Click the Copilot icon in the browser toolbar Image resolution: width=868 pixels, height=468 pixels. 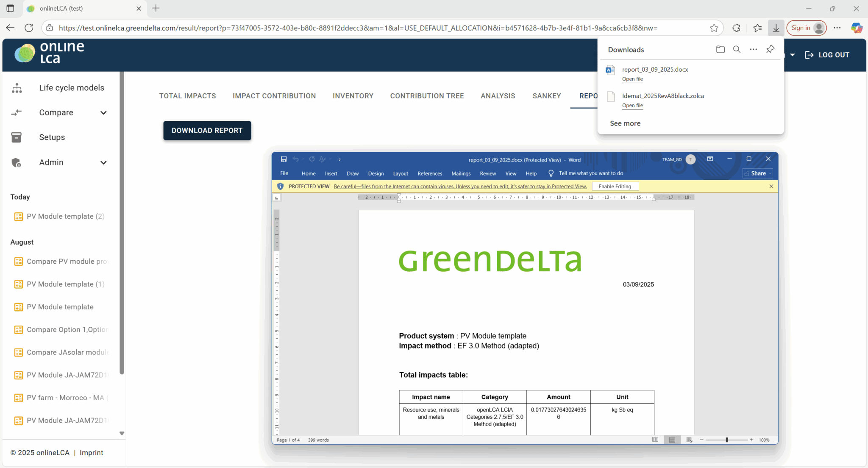click(857, 28)
